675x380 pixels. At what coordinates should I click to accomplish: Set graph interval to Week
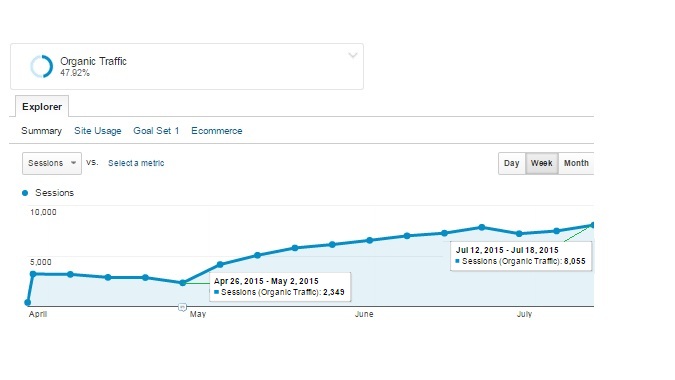click(x=542, y=163)
